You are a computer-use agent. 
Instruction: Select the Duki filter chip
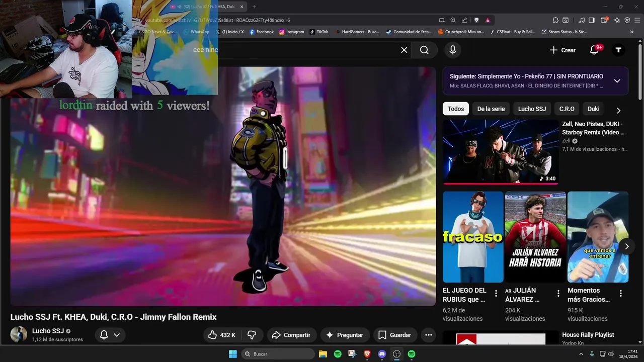[x=593, y=109]
